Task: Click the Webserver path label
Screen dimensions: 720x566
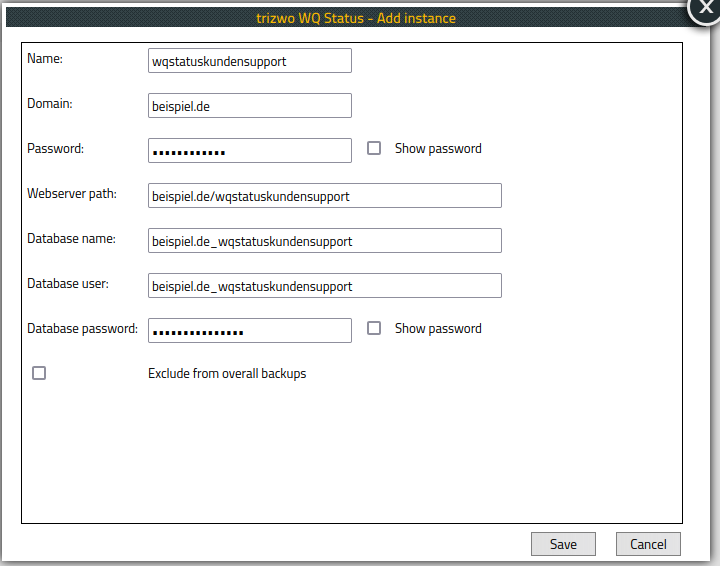Action: click(72, 194)
